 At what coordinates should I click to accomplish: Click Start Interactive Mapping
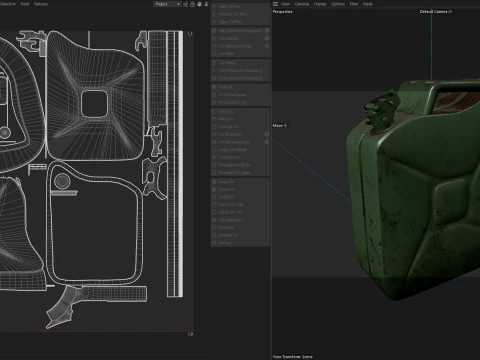pos(240,70)
